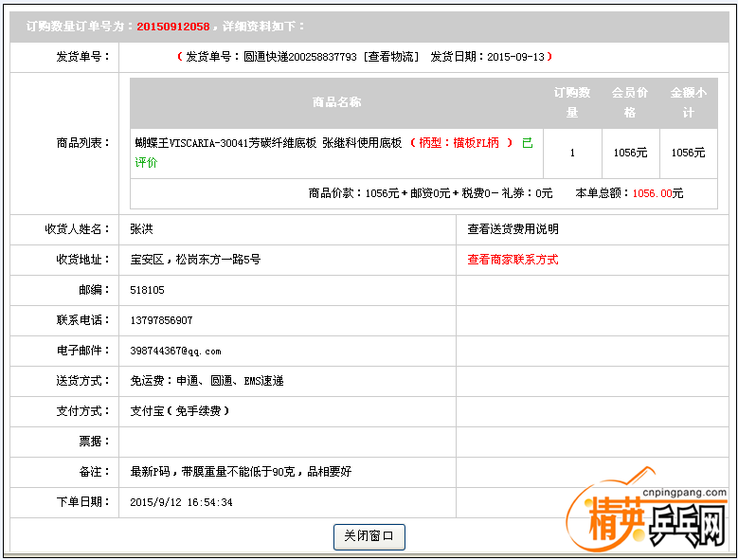Select the tracking number 圆通快递200258837793

click(299, 57)
